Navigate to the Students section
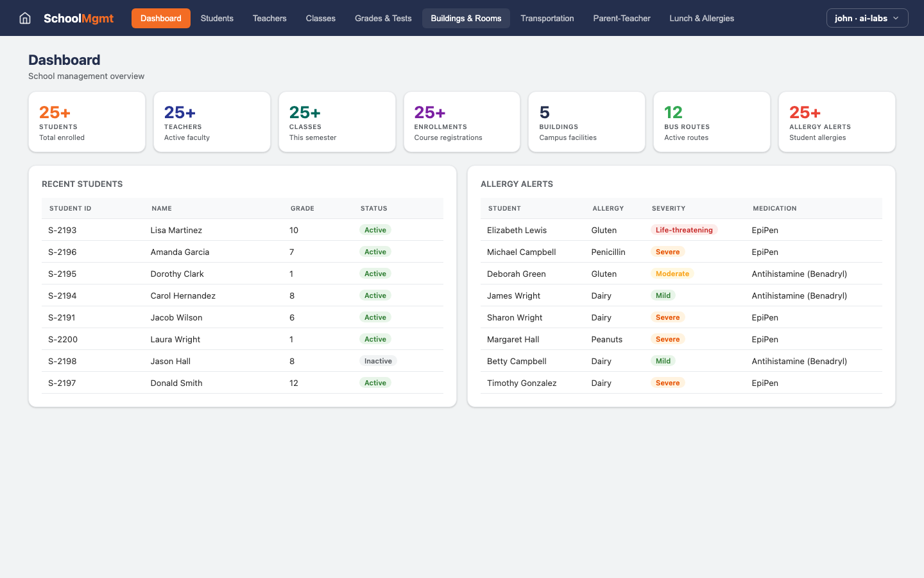This screenshot has height=578, width=924. [x=217, y=18]
